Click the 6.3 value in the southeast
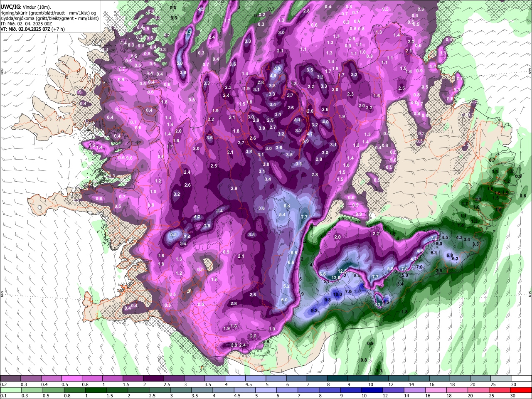This screenshot has width=532, height=399. (455, 259)
